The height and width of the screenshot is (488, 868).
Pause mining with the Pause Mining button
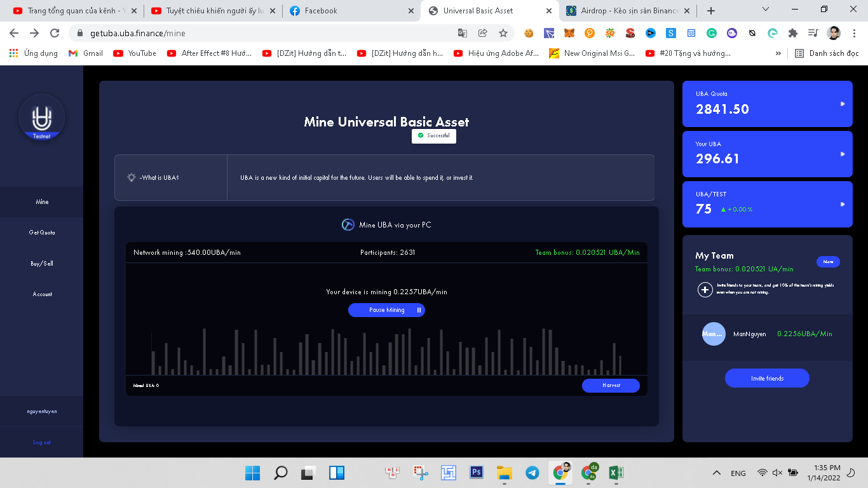point(386,310)
